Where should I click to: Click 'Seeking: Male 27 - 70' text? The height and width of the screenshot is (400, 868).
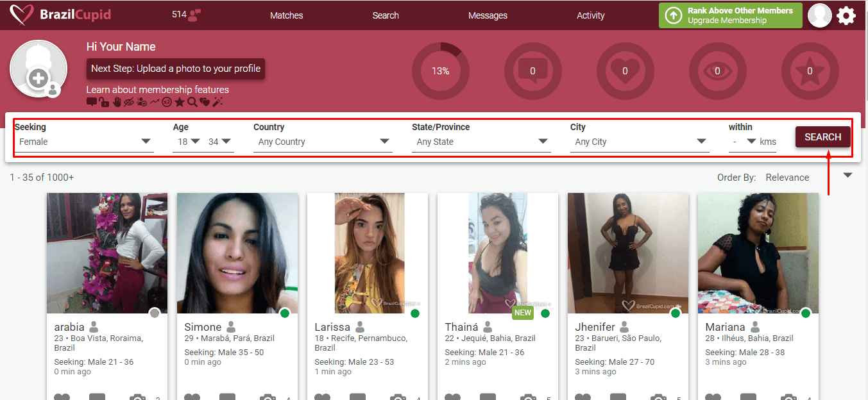tap(615, 362)
